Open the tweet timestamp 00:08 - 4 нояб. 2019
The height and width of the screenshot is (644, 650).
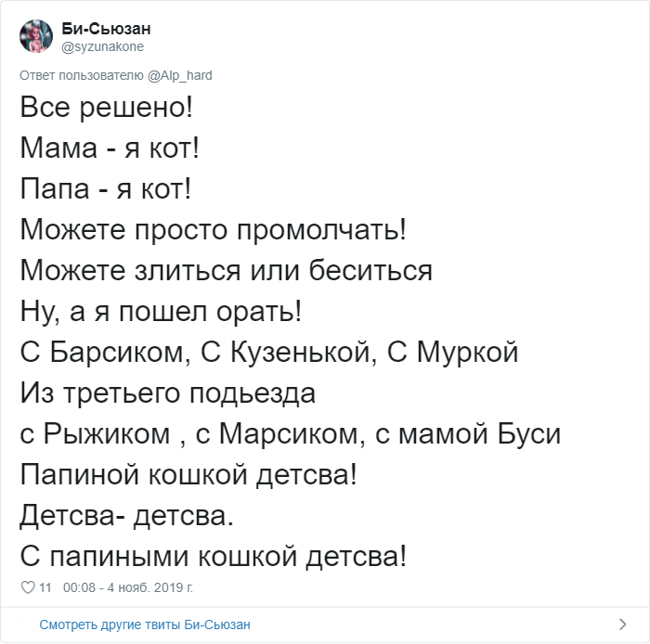128,587
